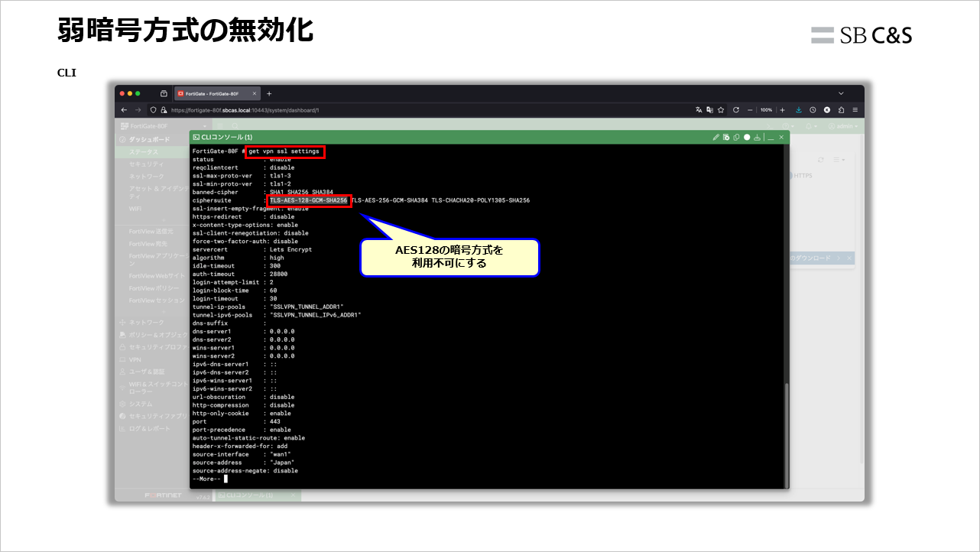Open FortiView ポリシー in sidebar

click(151, 288)
